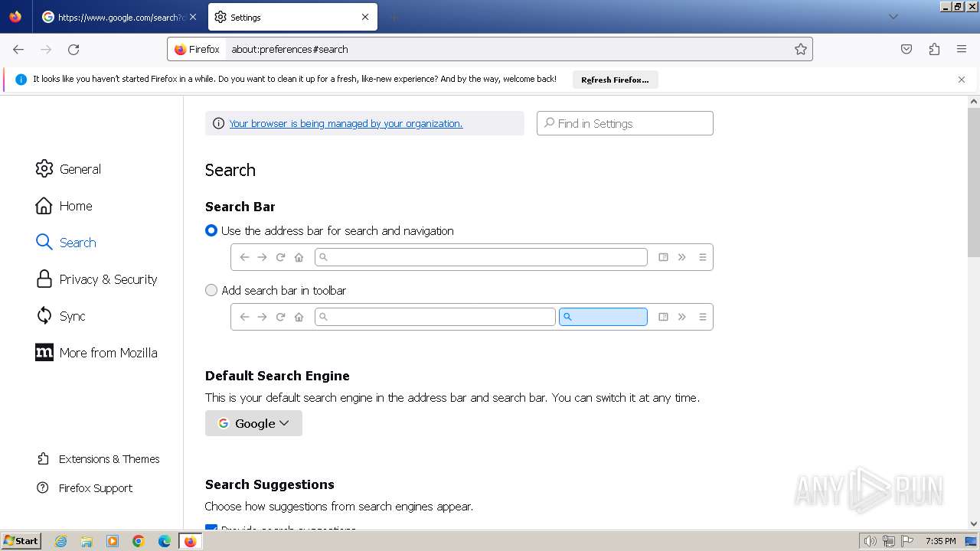Click the Default Search Engine heading
The height and width of the screenshot is (551, 980).
coord(277,376)
